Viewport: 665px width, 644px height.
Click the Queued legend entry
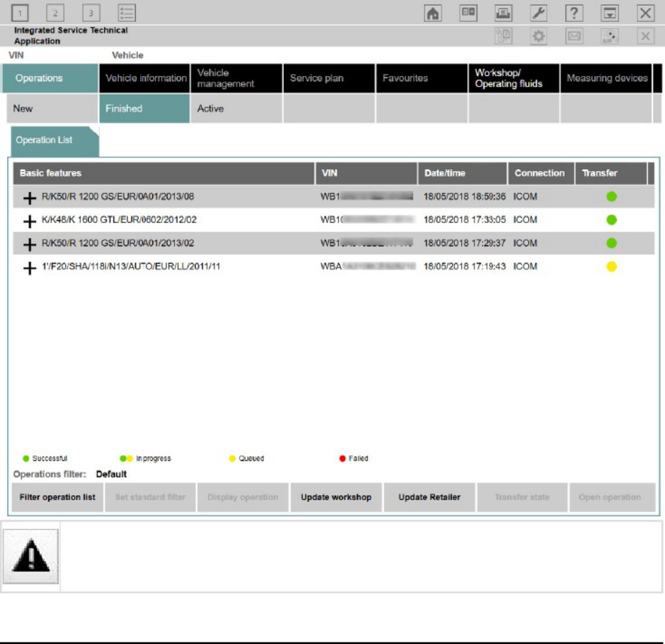246,459
